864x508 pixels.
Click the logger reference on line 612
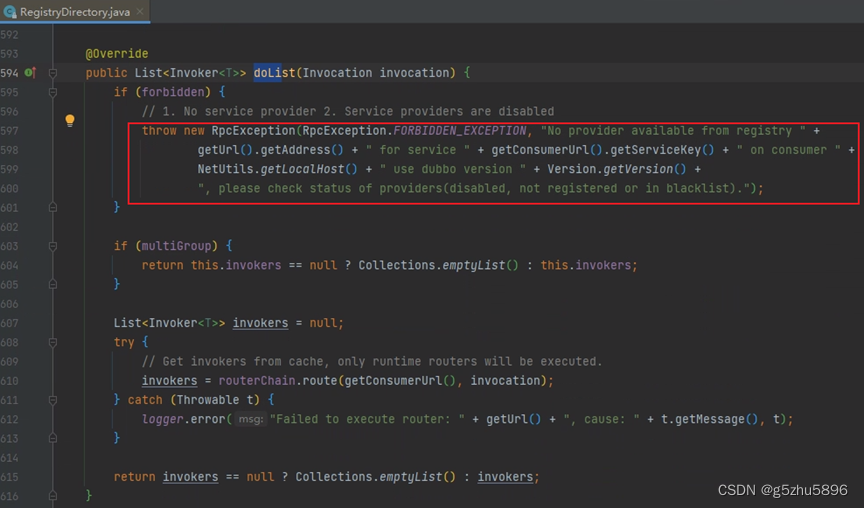163,419
